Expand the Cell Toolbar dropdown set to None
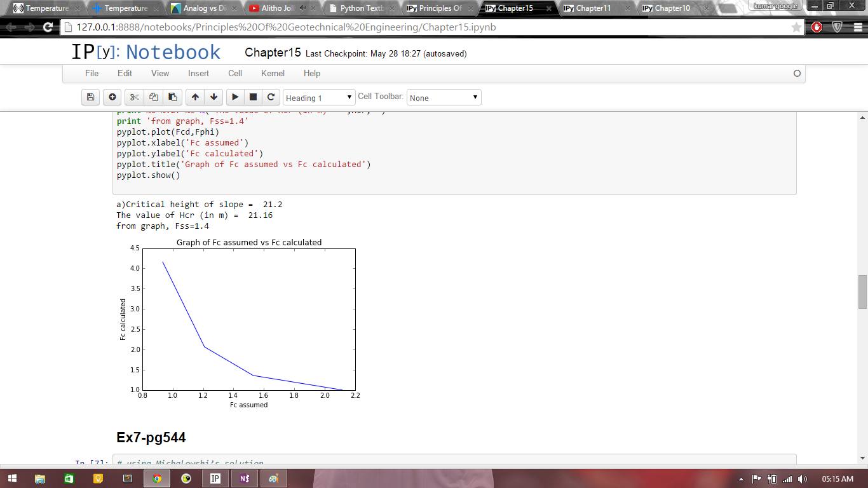868x488 pixels. point(444,98)
